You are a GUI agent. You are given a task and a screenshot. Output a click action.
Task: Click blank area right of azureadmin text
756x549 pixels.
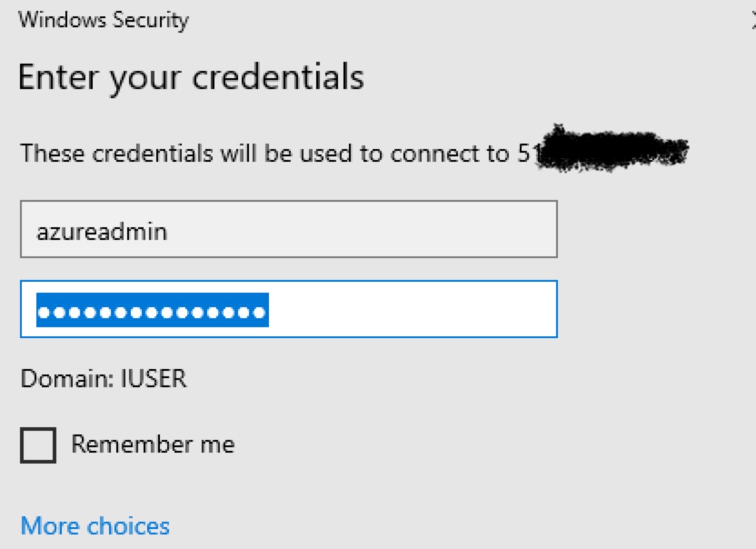coord(363,231)
